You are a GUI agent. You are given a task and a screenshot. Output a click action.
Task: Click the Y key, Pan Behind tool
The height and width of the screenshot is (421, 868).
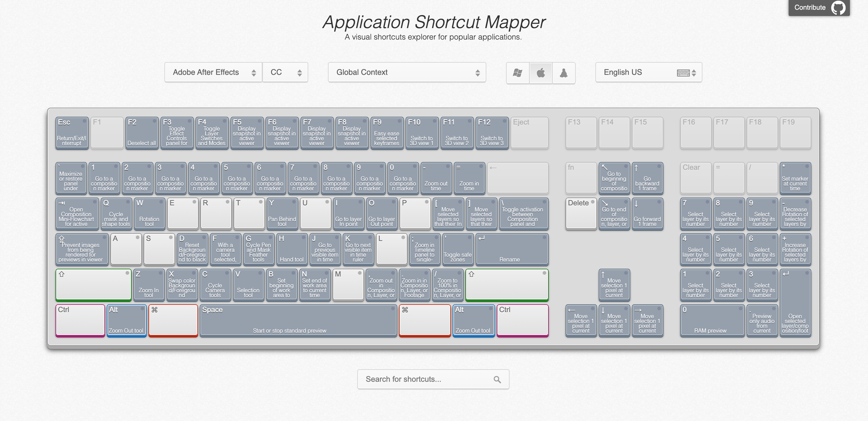coord(282,214)
